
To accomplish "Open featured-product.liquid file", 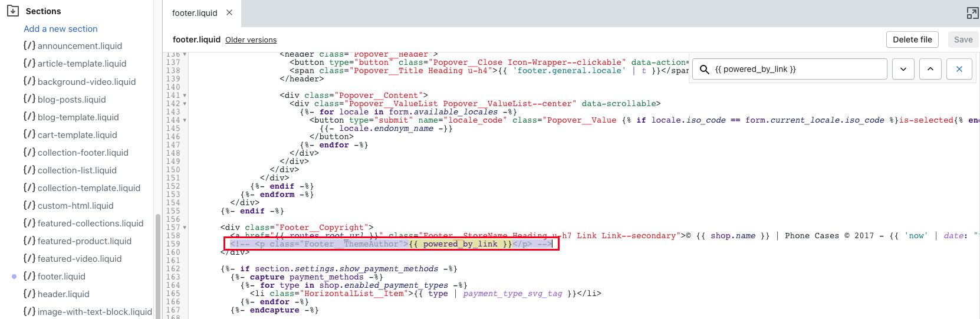I will pyautogui.click(x=77, y=241).
